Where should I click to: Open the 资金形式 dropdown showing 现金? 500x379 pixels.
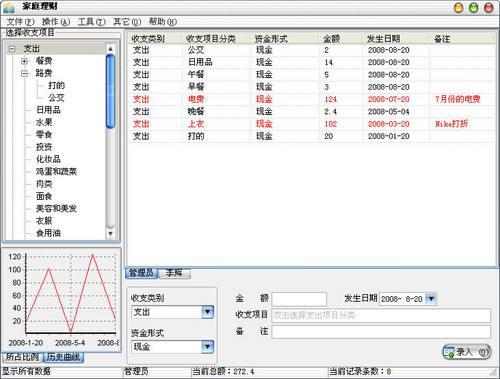[x=207, y=347]
